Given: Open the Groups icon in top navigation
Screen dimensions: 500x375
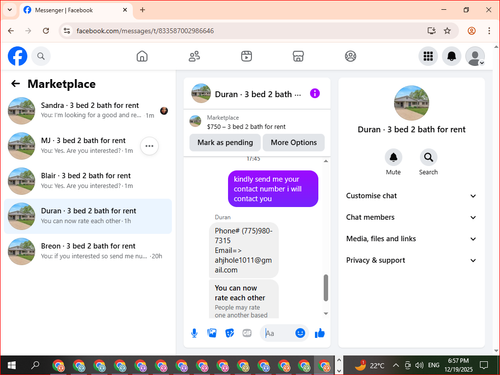Looking at the screenshot, I should click(350, 56).
